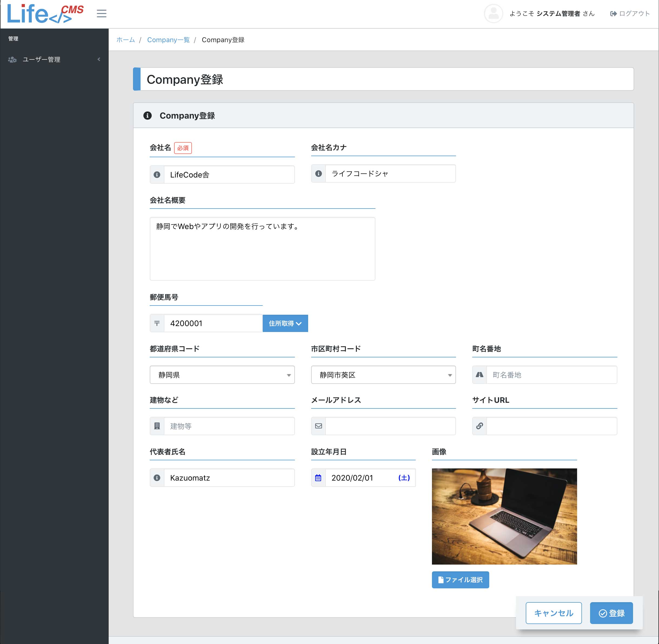Screen dimensions: 659x644
Task: Click the postal mark icon in the 郵便番号 field
Action: 157,323
